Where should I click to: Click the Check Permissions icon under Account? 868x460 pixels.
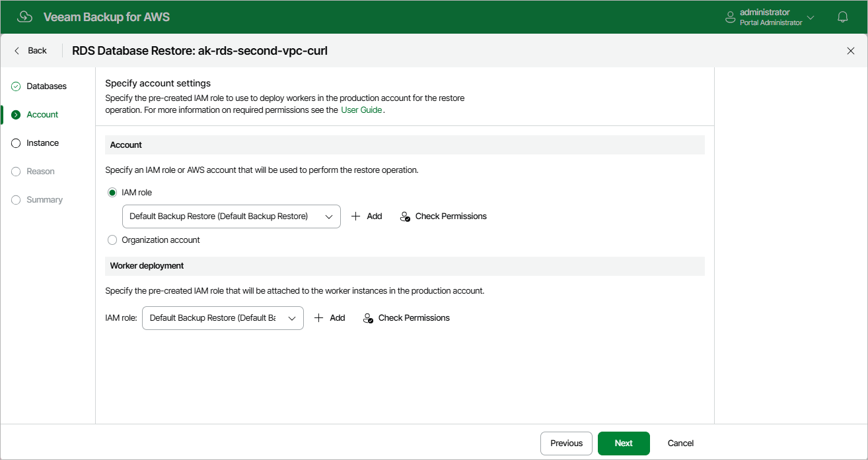(x=406, y=216)
